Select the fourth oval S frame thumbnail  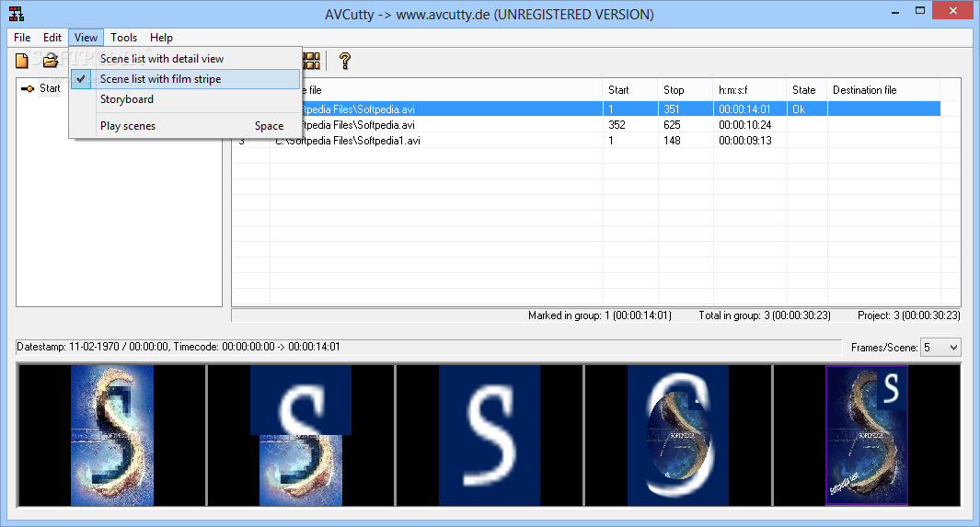pyautogui.click(x=678, y=435)
